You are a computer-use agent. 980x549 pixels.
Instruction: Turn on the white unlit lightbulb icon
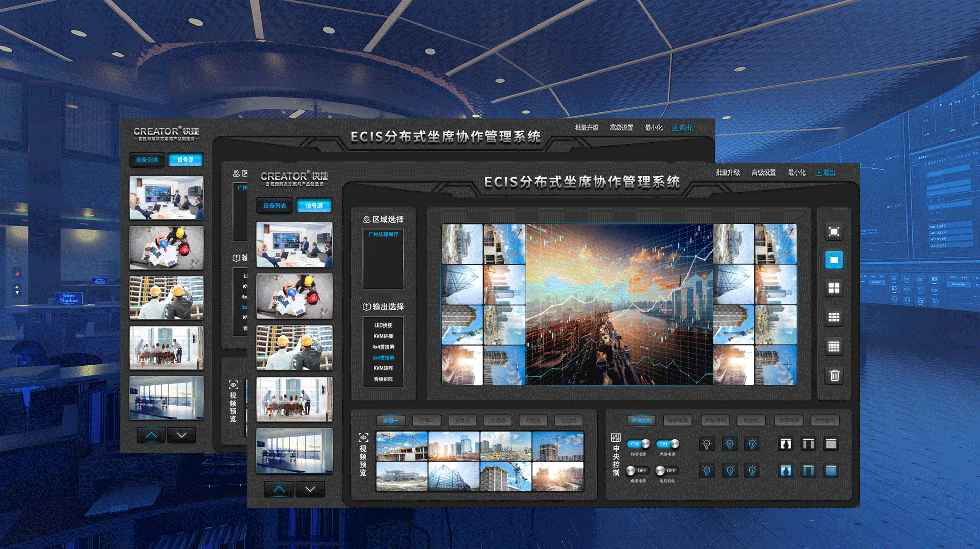pyautogui.click(x=707, y=444)
